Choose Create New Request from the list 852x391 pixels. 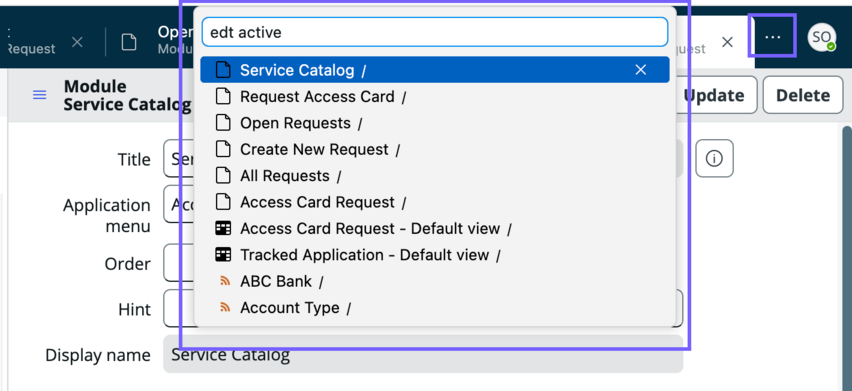[x=435, y=149]
